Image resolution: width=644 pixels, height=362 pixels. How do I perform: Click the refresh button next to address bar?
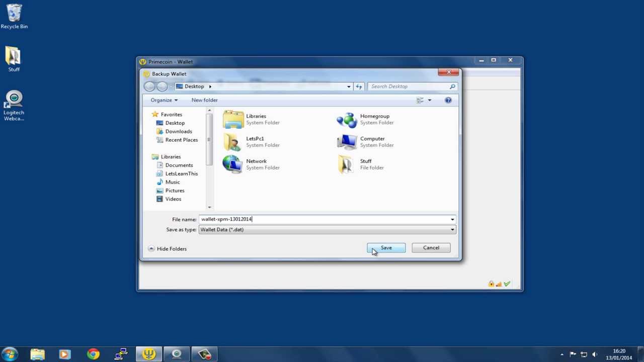point(359,86)
